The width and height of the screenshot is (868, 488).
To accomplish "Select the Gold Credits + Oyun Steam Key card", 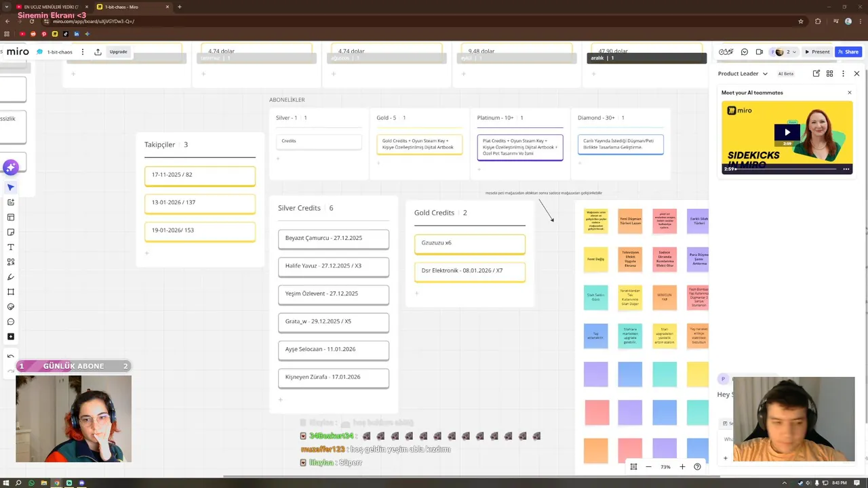I will (419, 144).
